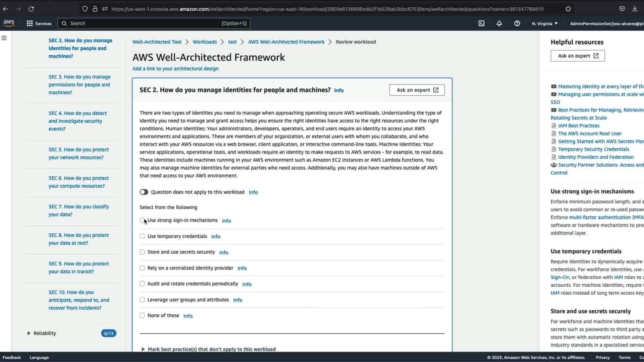The width and height of the screenshot is (644, 362).
Task: Expand 'Mark best practice(s) that don't apply'
Action: coord(143,349)
